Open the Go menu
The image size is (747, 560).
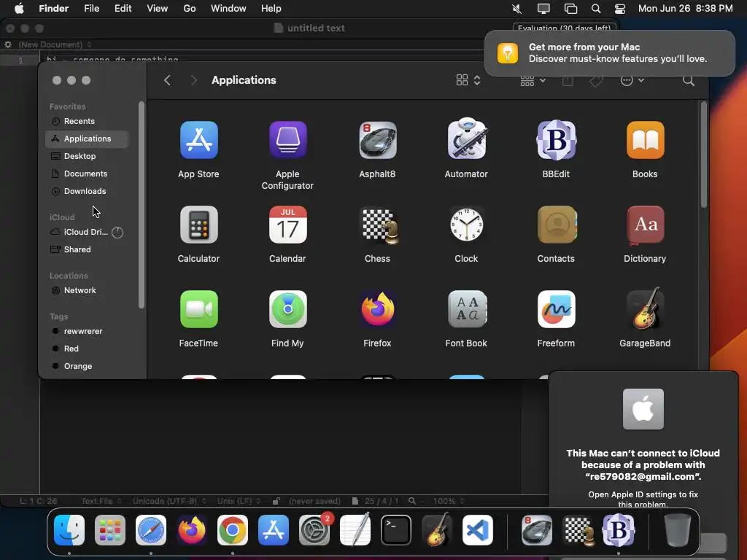coord(190,9)
